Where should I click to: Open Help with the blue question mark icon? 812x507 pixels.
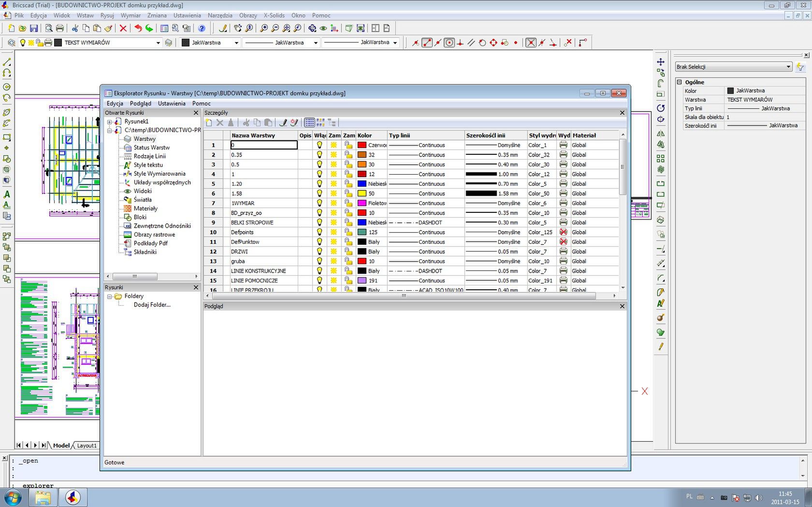click(202, 28)
